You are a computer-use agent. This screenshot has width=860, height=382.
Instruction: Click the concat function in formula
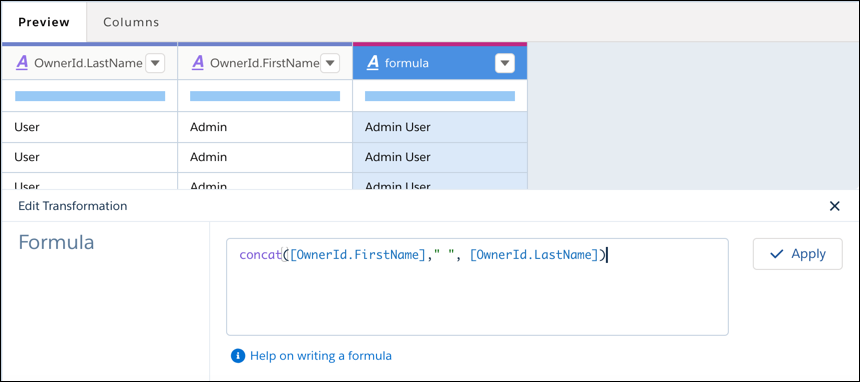(260, 255)
